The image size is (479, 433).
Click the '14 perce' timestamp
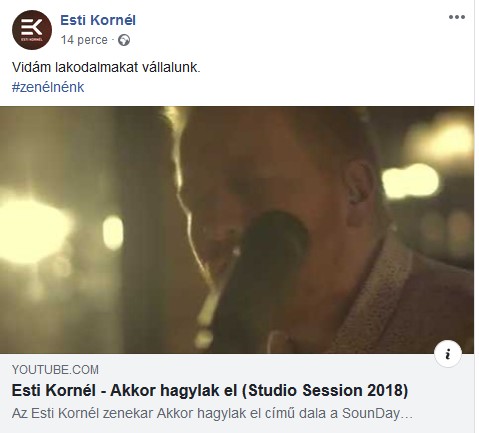point(84,40)
